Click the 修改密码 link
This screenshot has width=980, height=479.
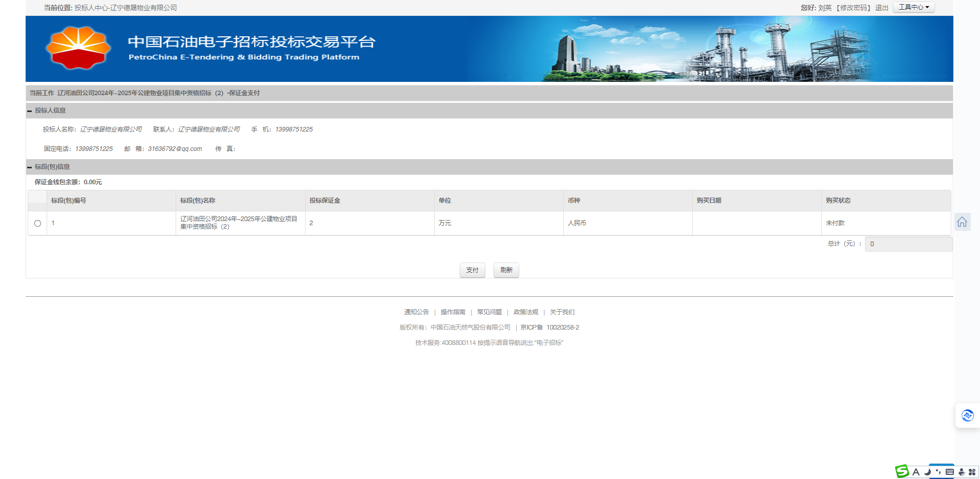[854, 8]
